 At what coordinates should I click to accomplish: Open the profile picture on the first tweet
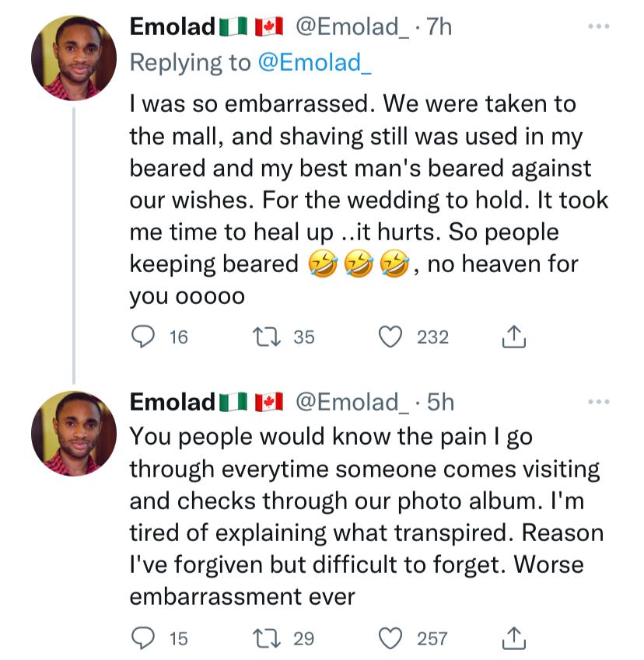click(x=74, y=58)
